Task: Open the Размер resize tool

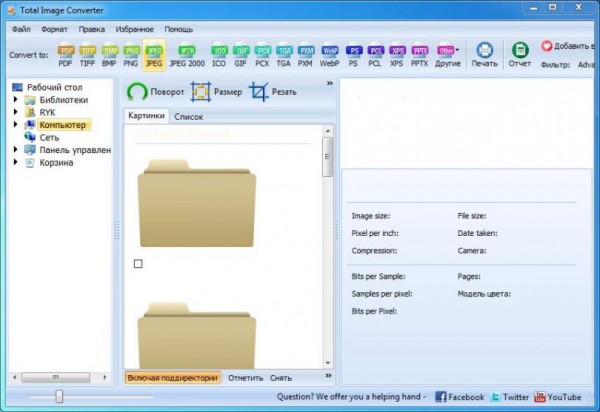Action: click(217, 92)
